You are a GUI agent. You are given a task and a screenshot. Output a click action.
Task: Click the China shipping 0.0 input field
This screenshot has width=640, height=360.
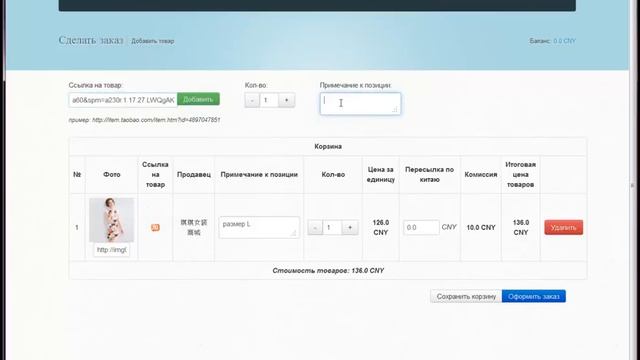421,227
